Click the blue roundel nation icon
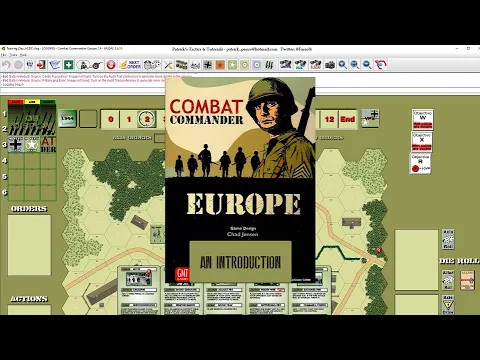 (257, 65)
